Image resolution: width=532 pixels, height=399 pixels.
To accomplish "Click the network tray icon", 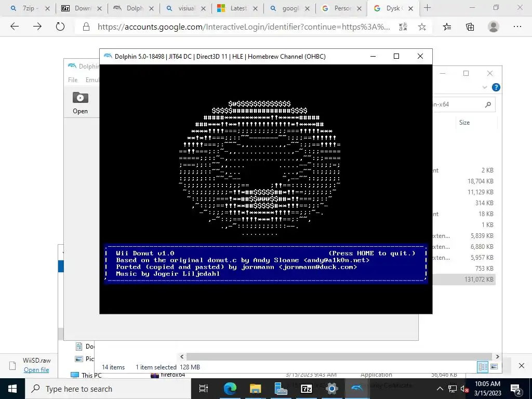I will [453, 389].
